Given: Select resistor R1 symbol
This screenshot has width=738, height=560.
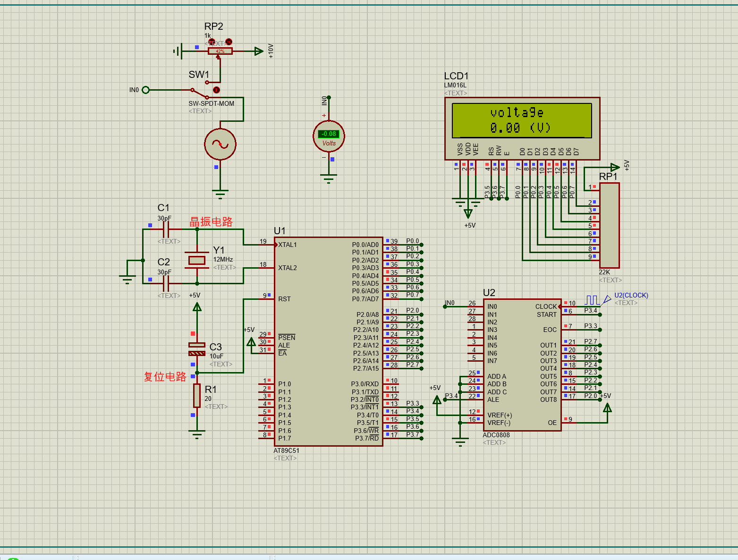Looking at the screenshot, I should pos(197,396).
